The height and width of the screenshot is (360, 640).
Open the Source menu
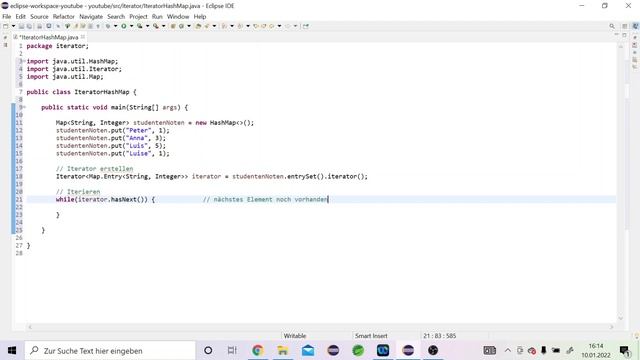pos(39,17)
